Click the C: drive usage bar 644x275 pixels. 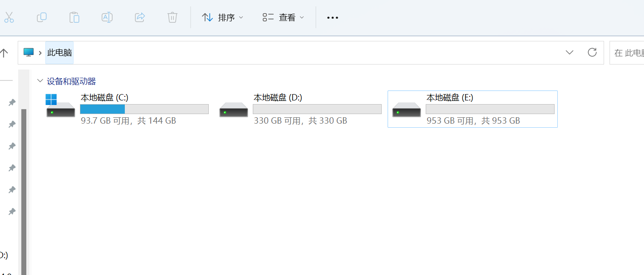click(x=144, y=109)
